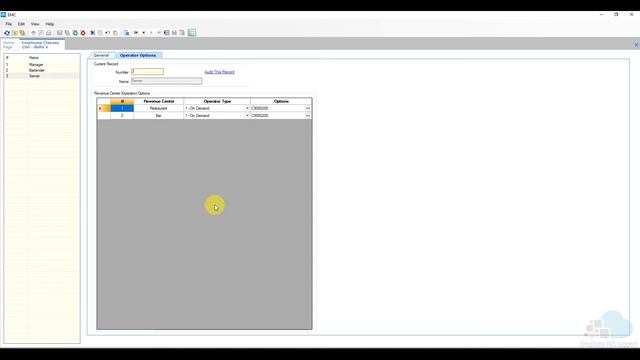Go to next record using toolbar arrow
The image size is (640, 360).
[151, 33]
